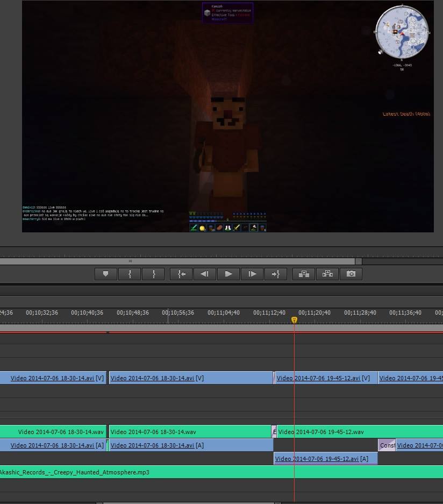The image size is (443, 504).
Task: Select the second 18-30-14.avi [A] audio clip
Action: pos(191,445)
